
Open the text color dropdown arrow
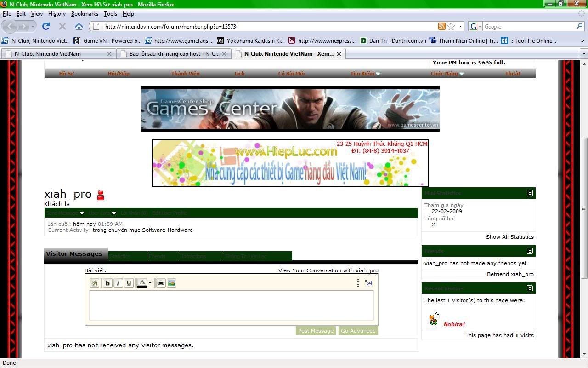coord(150,283)
